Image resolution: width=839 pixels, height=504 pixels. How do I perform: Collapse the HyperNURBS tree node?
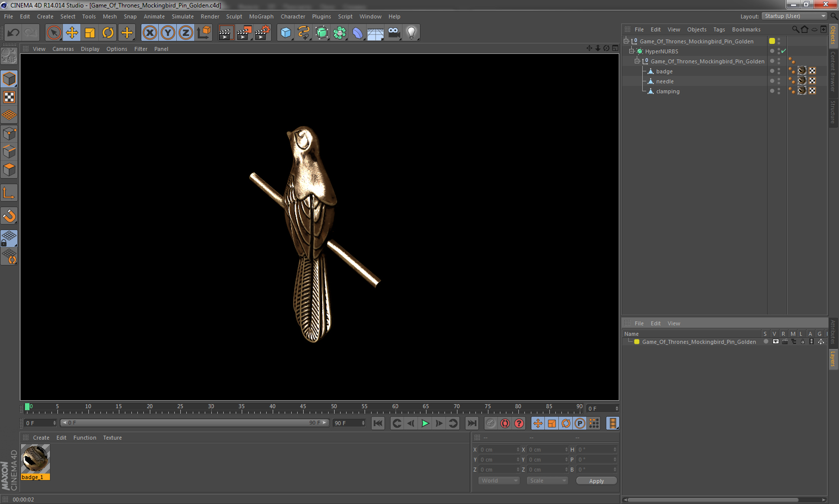point(631,51)
